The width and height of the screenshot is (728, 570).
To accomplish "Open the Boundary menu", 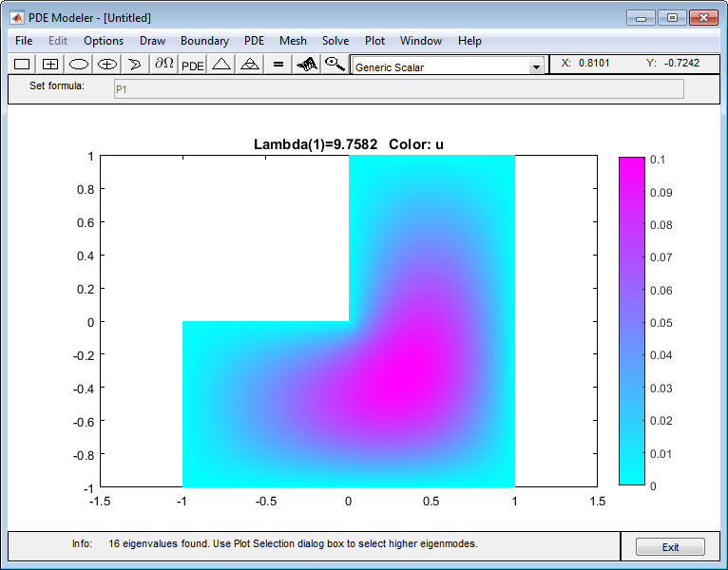I will pos(204,41).
